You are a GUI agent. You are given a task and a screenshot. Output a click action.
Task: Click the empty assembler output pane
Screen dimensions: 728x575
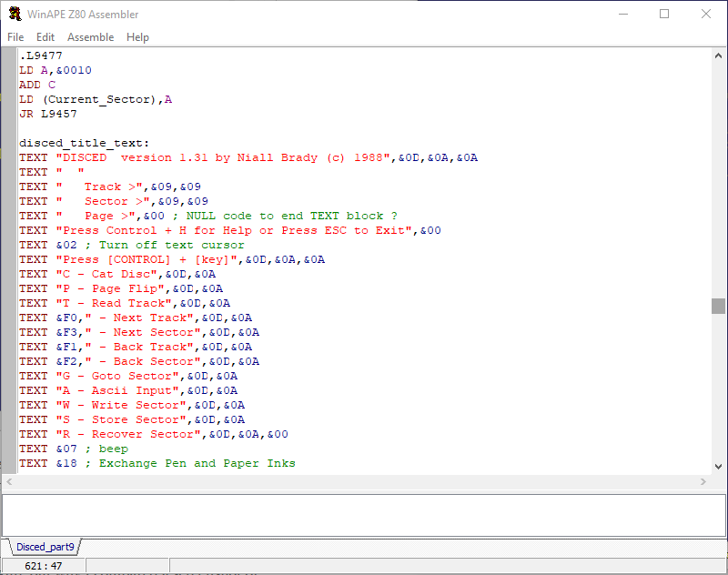tap(364, 514)
